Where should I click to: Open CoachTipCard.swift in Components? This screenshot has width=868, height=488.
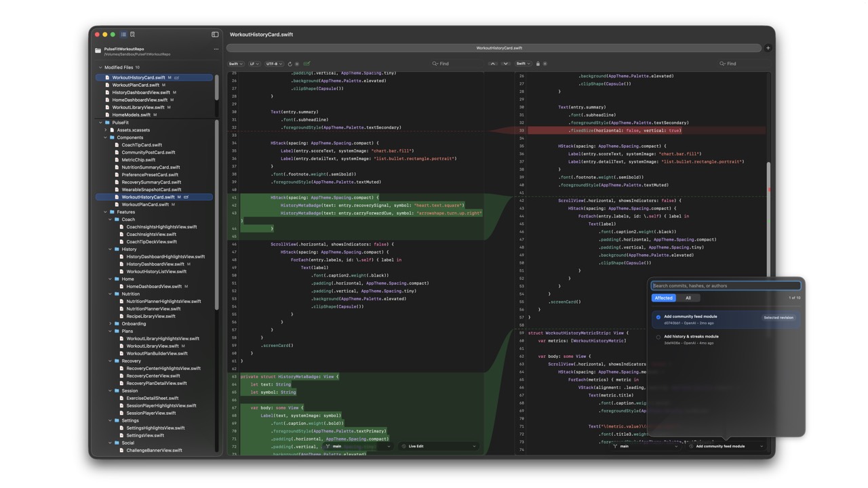point(142,145)
